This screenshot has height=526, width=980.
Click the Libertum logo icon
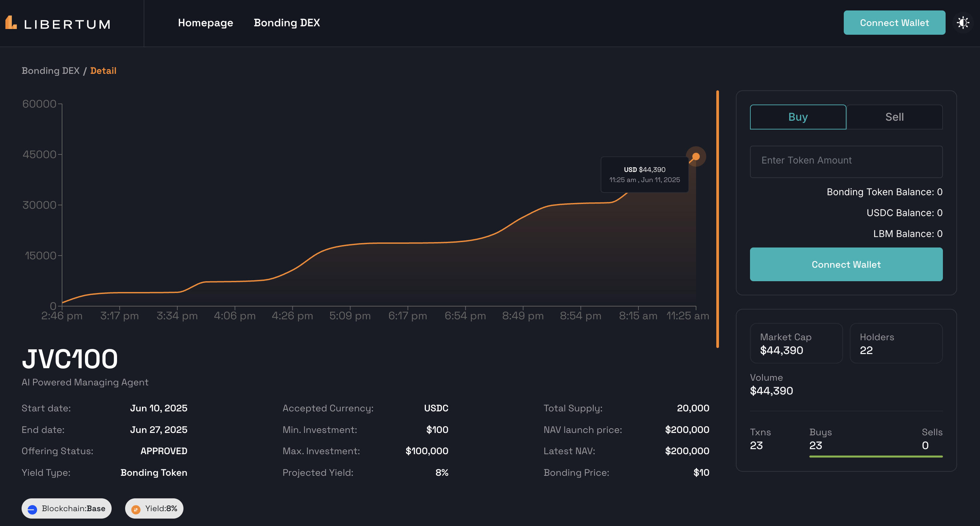coord(11,23)
